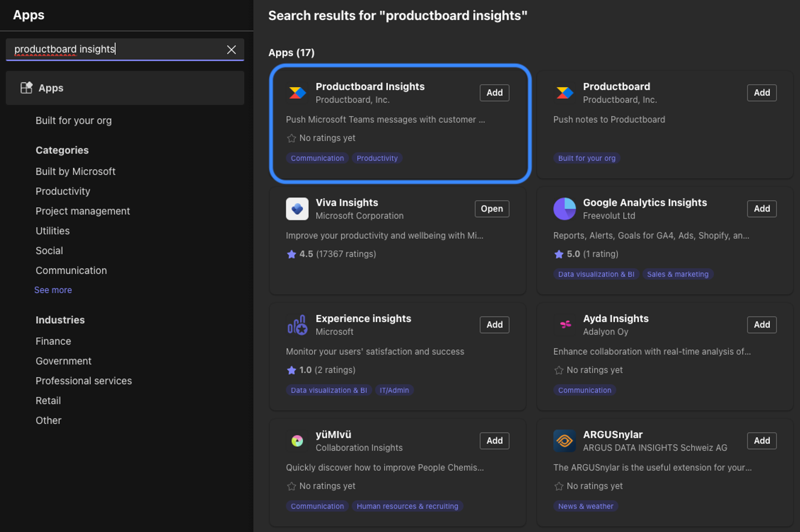Add Google Analytics Insights
This screenshot has width=800, height=532.
point(762,209)
